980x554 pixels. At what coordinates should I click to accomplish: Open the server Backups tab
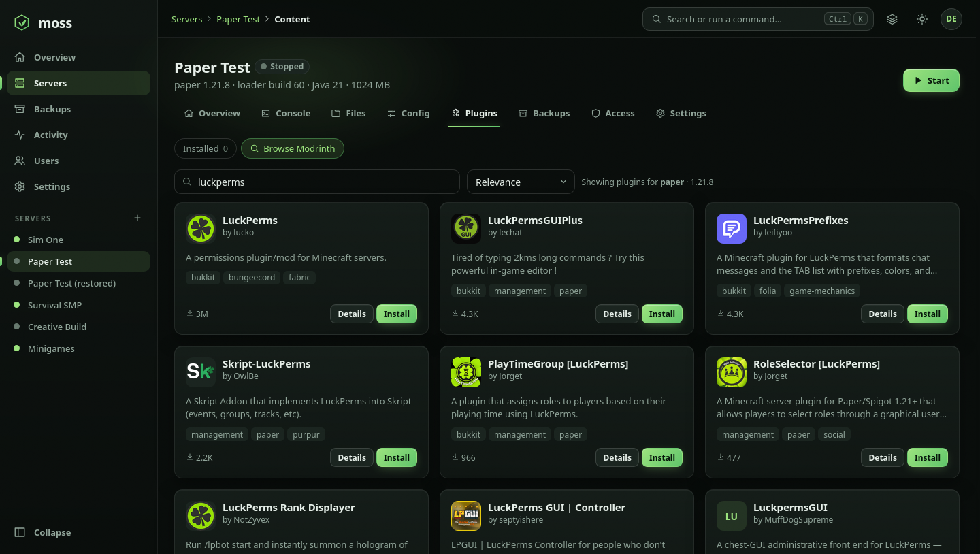[544, 113]
